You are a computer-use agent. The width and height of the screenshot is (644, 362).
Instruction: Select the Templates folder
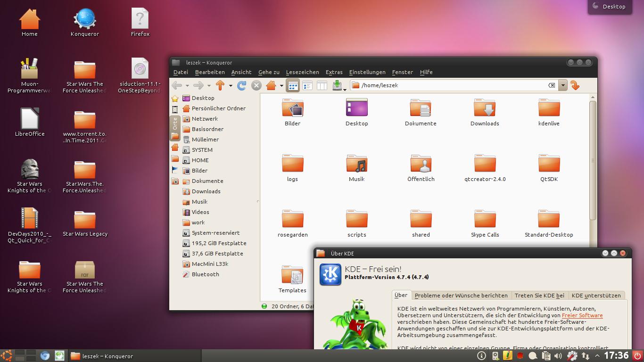(292, 280)
